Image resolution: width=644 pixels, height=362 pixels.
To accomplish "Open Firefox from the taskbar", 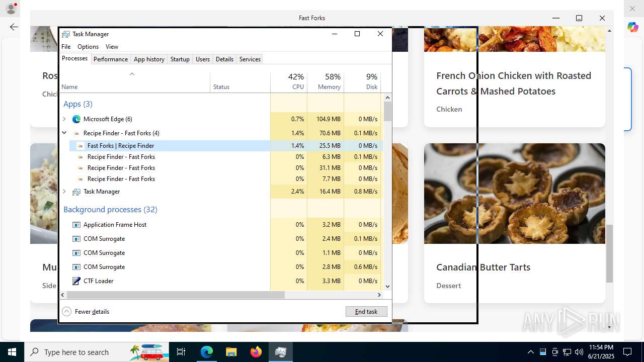I will point(256,352).
